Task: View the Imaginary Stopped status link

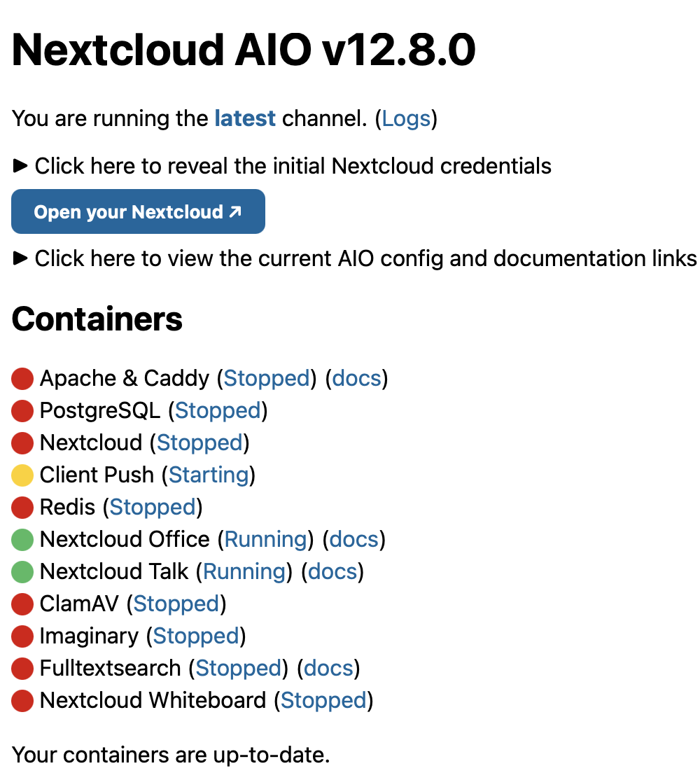Action: pos(196,636)
